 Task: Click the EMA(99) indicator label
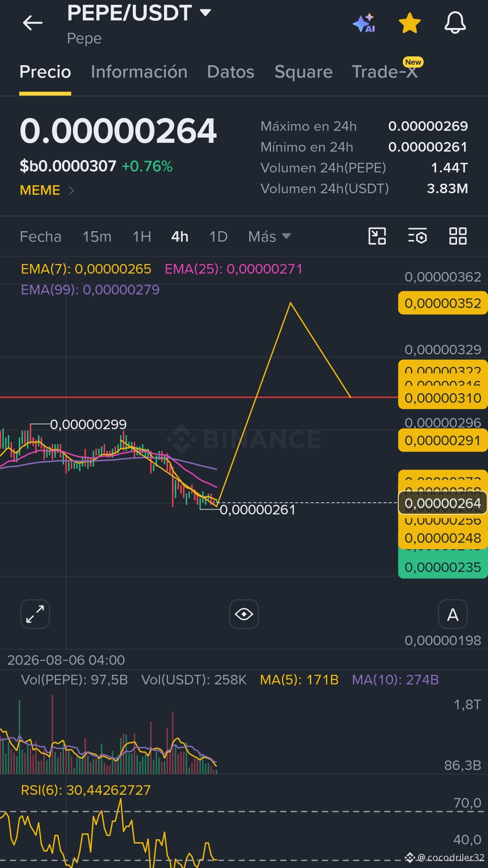click(90, 290)
